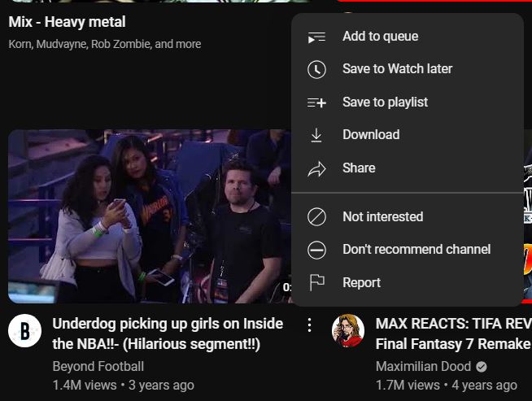Click 'Korn, Mudvayne, Rob Zombie' mix subtitle

tap(104, 44)
